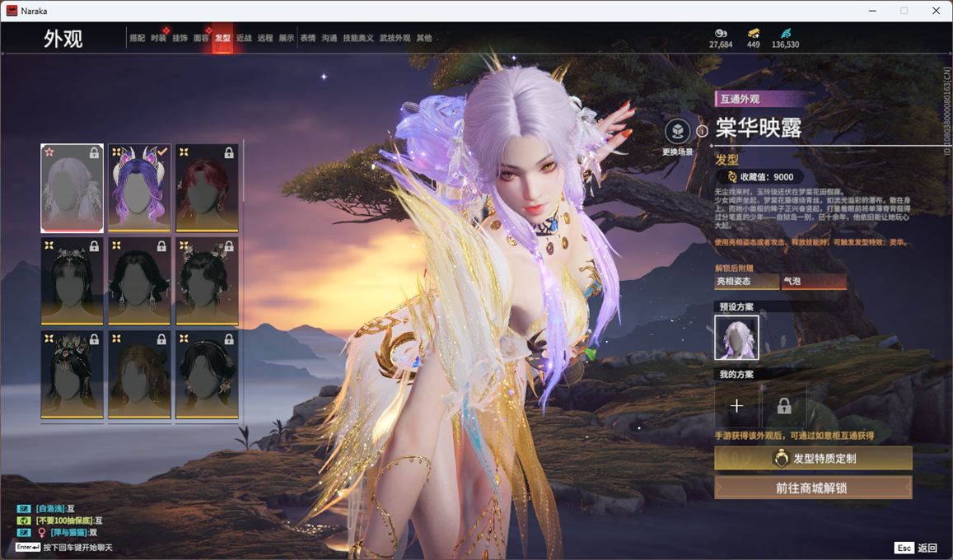
Task: Open the 时装 tab
Action: 158,38
